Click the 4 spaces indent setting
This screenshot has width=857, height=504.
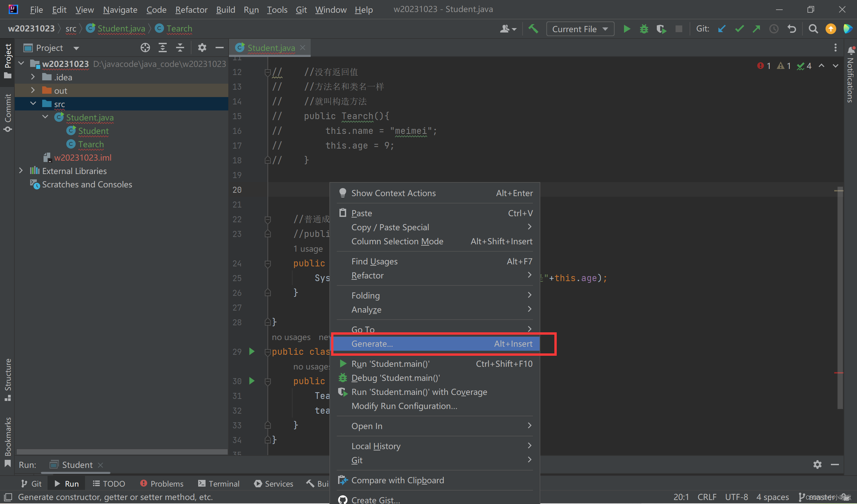772,497
